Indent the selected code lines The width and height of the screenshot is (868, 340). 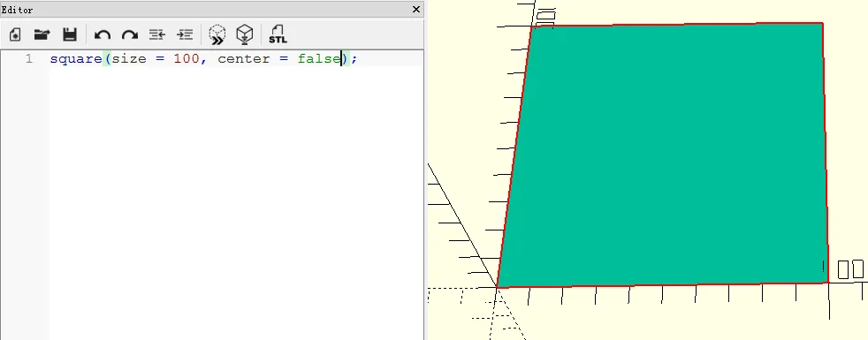pos(185,34)
